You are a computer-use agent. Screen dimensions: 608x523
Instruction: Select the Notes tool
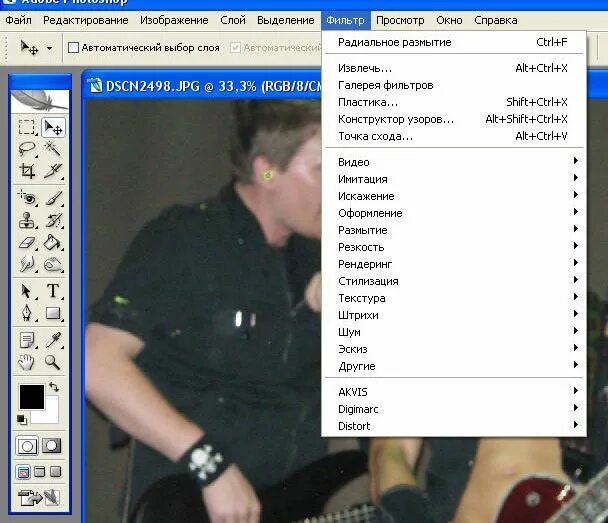pyautogui.click(x=27, y=340)
